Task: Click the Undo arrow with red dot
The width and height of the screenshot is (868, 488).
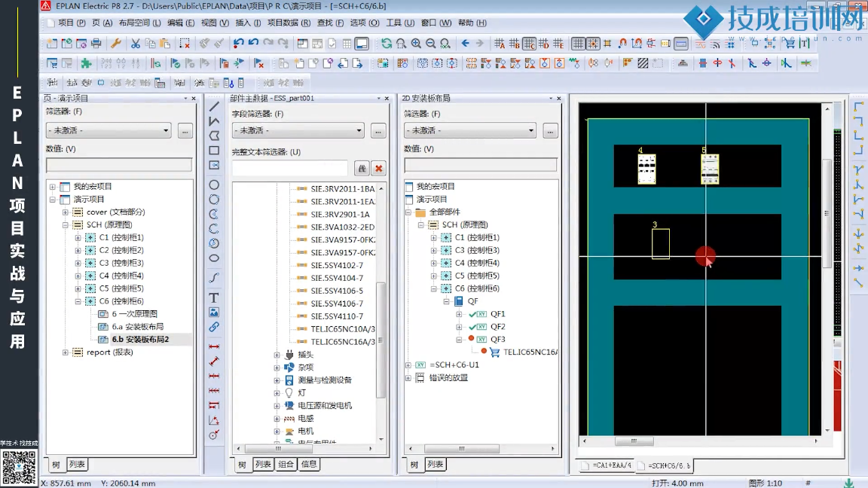Action: point(239,43)
